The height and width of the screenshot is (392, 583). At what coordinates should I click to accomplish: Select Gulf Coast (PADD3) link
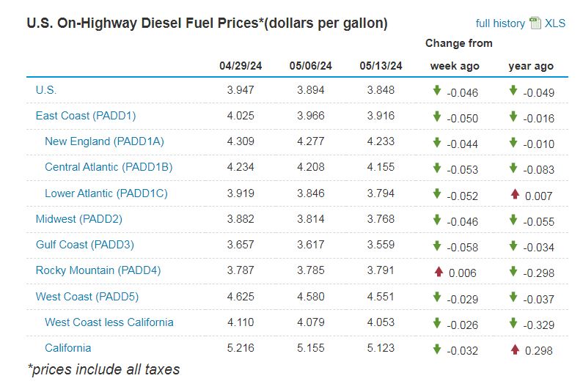pyautogui.click(x=84, y=245)
